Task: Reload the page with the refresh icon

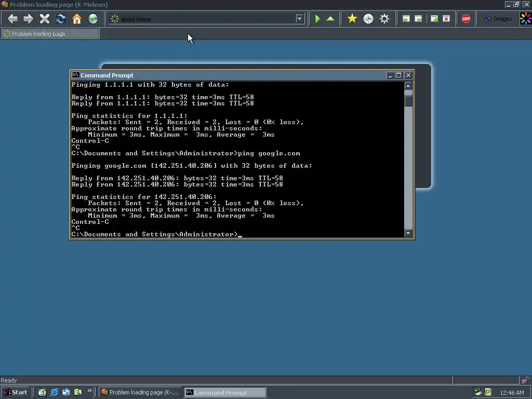Action: 61,19
